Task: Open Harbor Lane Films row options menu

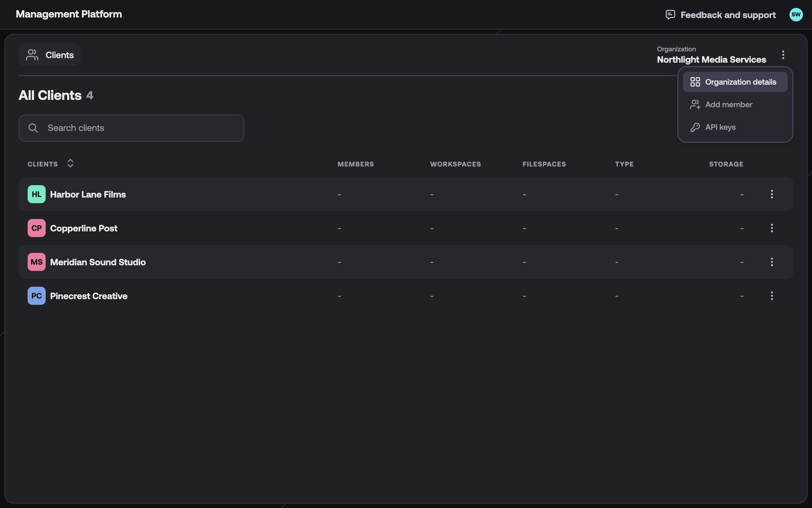Action: pyautogui.click(x=772, y=194)
